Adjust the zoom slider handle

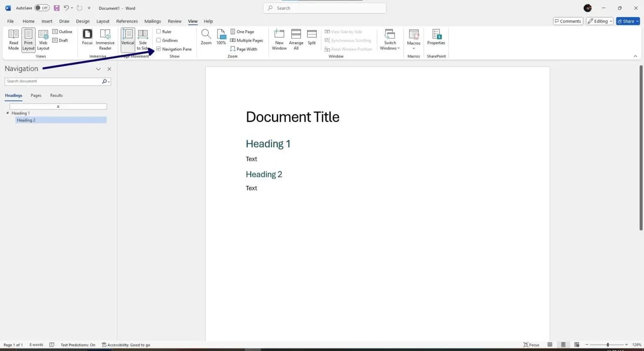tap(608, 345)
